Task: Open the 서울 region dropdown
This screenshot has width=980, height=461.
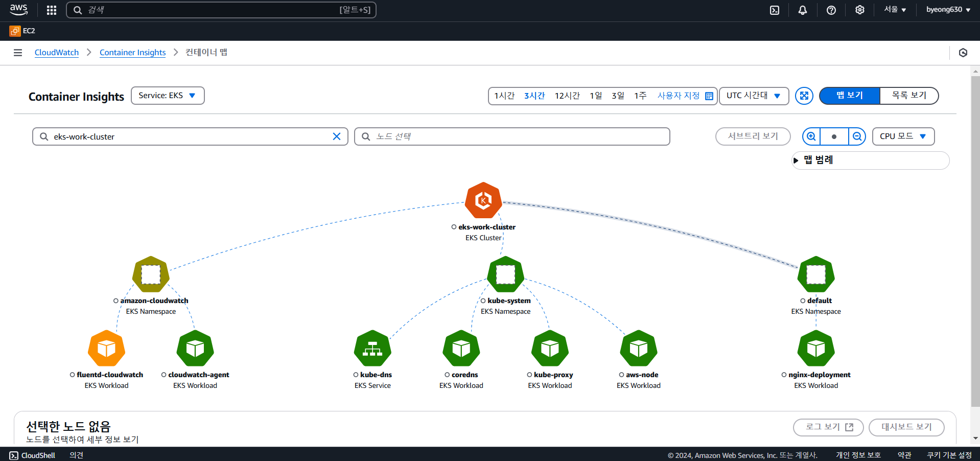Action: (895, 10)
